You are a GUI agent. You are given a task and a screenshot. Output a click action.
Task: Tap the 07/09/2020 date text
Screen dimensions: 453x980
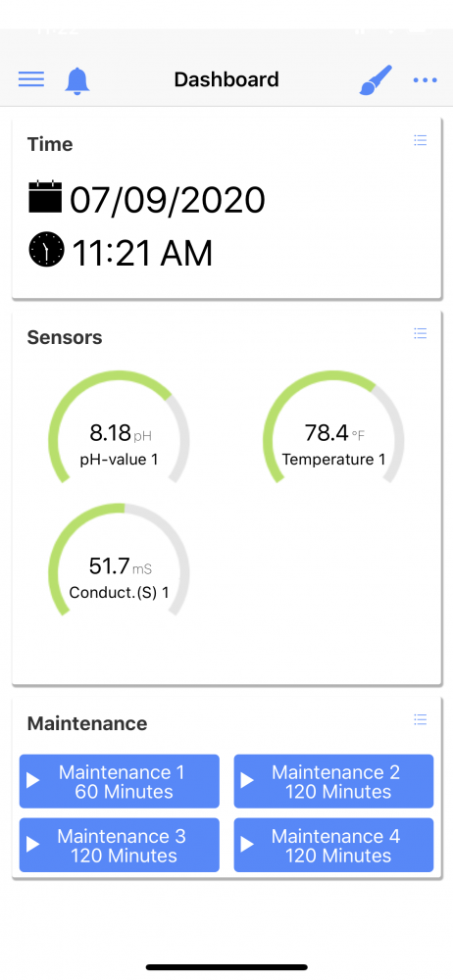tap(168, 200)
